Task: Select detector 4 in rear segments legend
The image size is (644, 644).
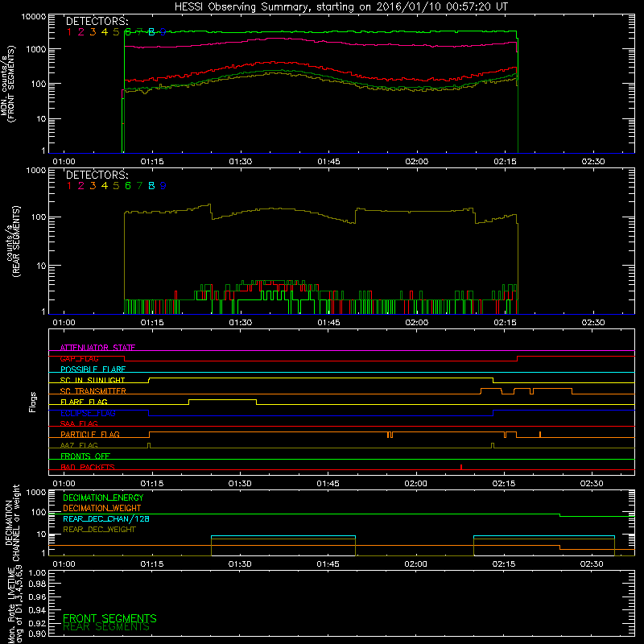Action: point(105,186)
